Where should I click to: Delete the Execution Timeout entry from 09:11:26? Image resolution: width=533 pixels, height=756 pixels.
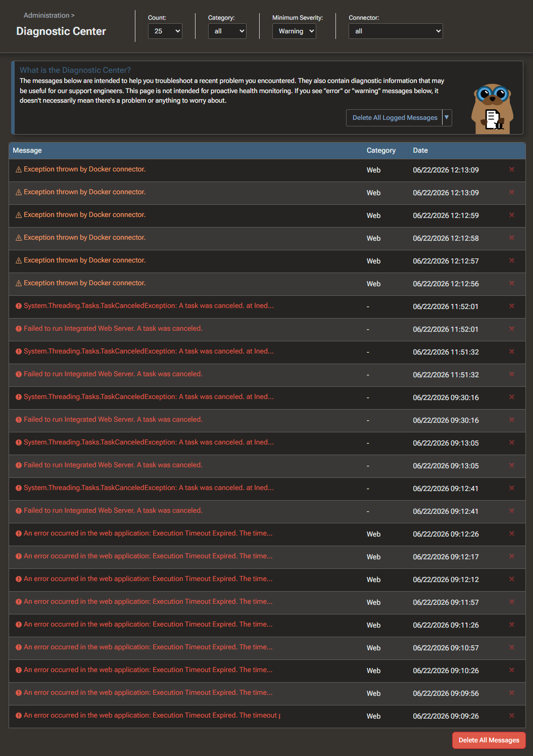click(512, 625)
